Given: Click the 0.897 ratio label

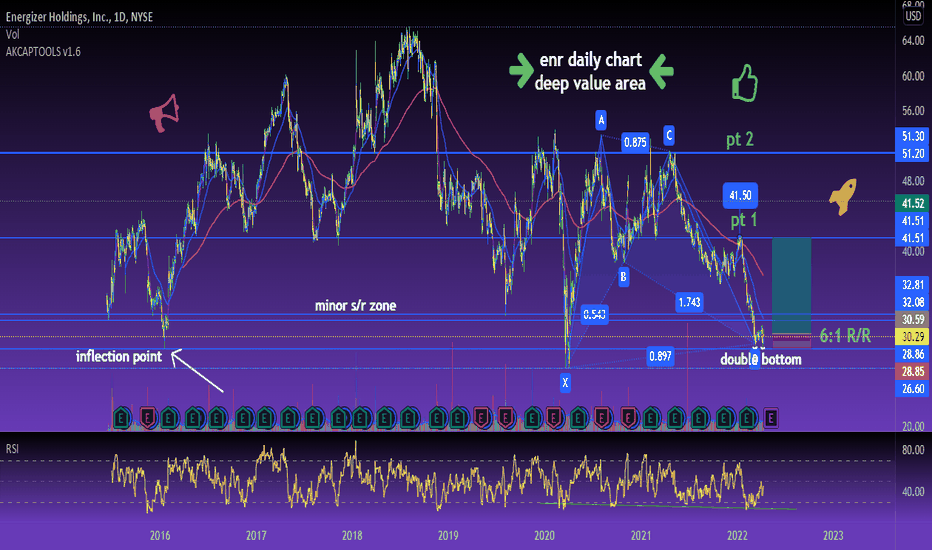Looking at the screenshot, I should 660,356.
